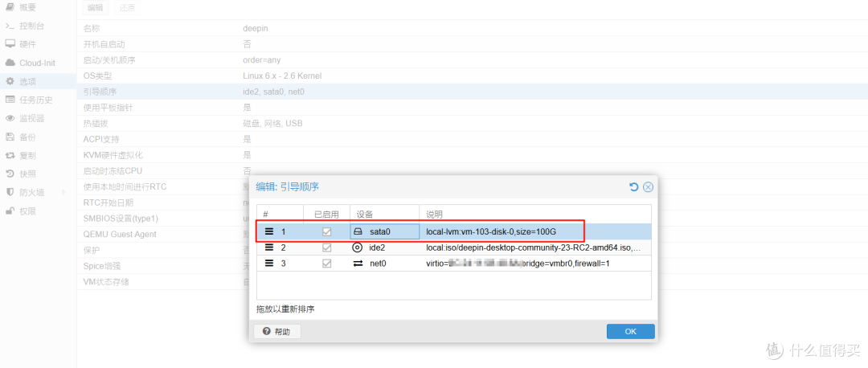
Task: Click the Cloud-Init cloud icon
Action: click(x=10, y=63)
